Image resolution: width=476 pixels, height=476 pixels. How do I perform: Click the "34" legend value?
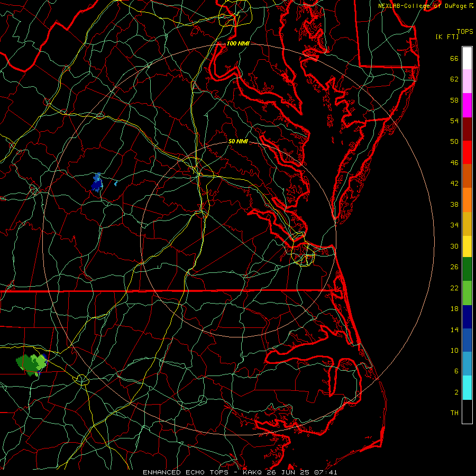coord(454,225)
